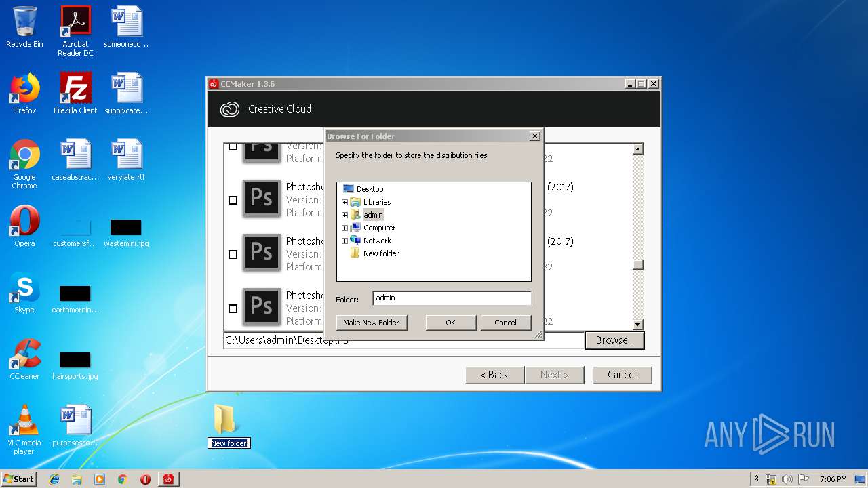Open the Recycle Bin desktop icon
The height and width of the screenshot is (488, 868).
24,27
